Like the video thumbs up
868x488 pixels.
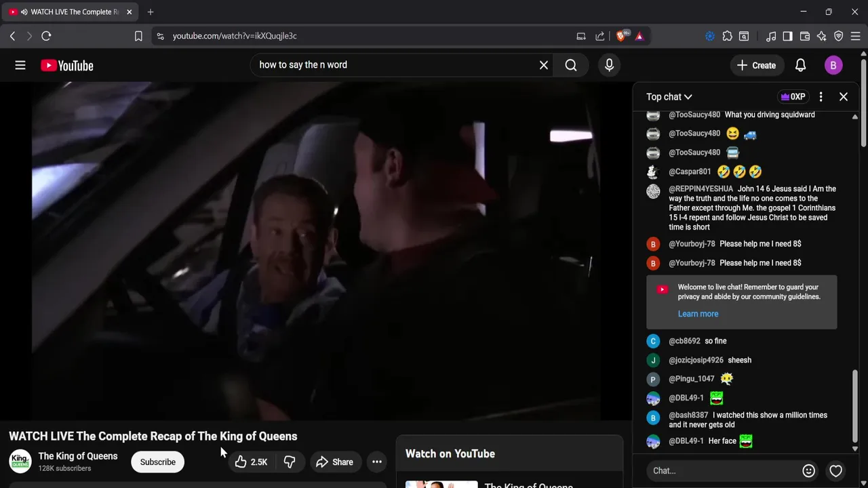coord(251,462)
